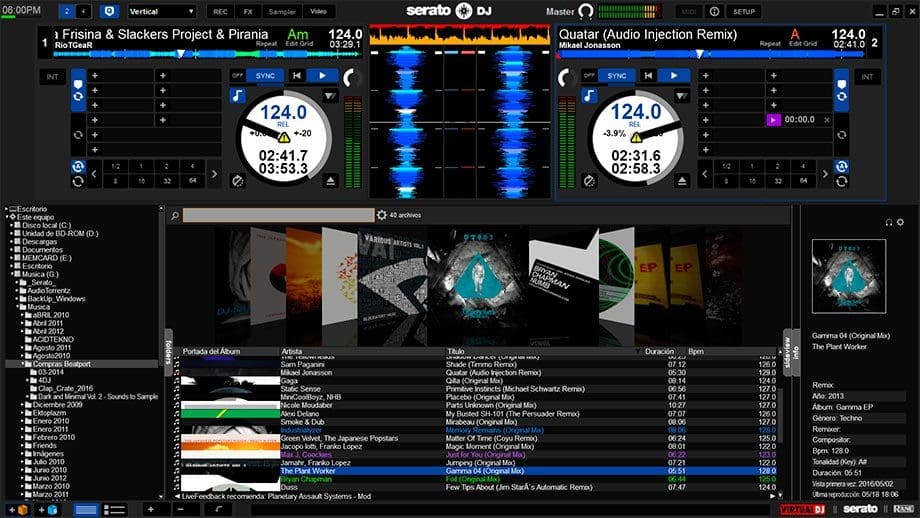Open deck 2 pitch range triangle icon
The image size is (920, 518).
point(681,96)
